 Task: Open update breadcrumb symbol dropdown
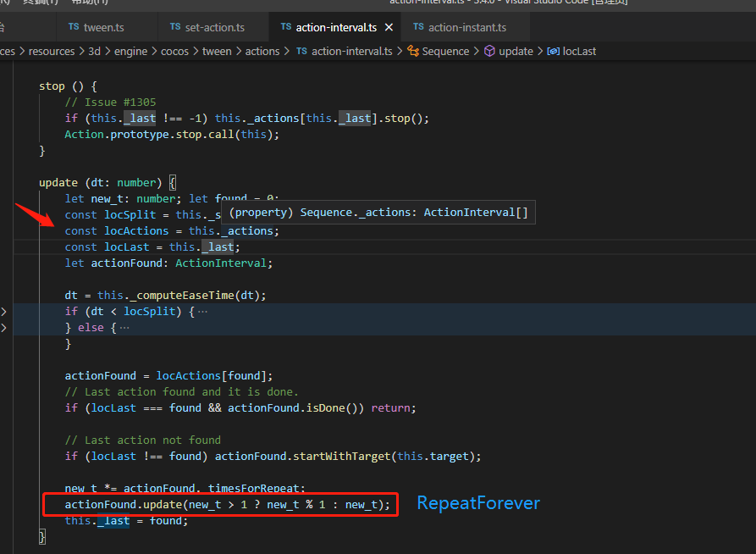[x=516, y=51]
